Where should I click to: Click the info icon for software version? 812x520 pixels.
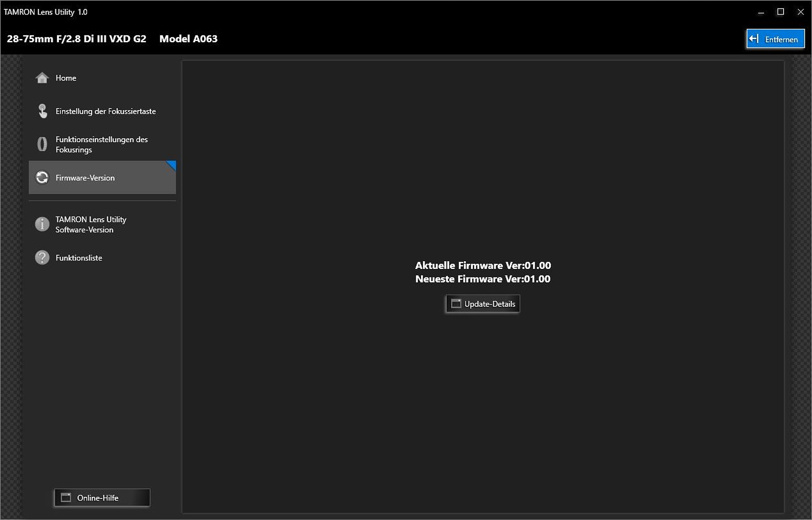[x=42, y=224]
